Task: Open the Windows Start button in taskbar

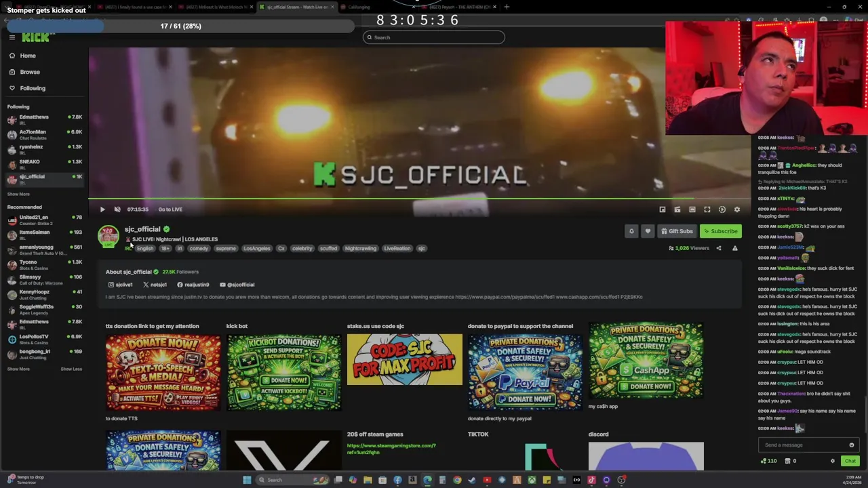Action: coord(247,480)
